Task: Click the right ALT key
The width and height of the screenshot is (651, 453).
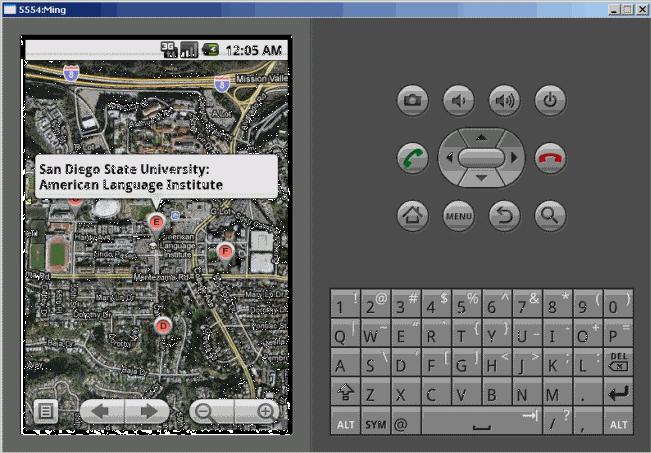Action: (x=618, y=421)
